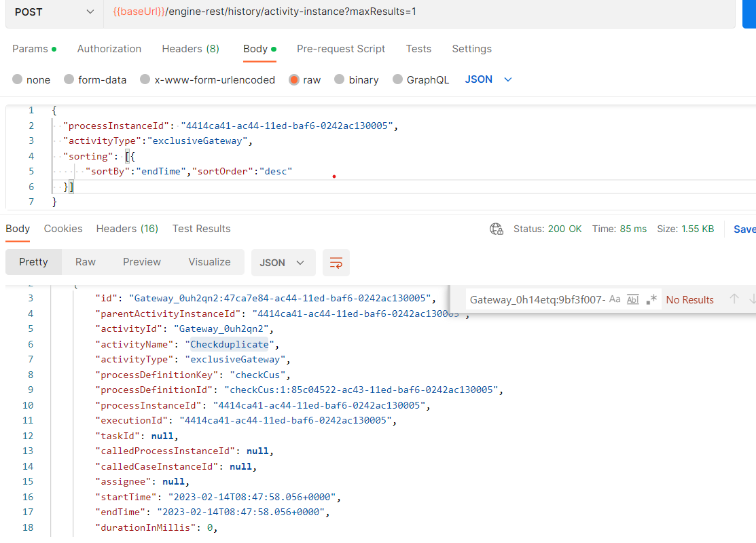Click the "calledCaseInstanceId" key in response
756x543 pixels.
157,466
